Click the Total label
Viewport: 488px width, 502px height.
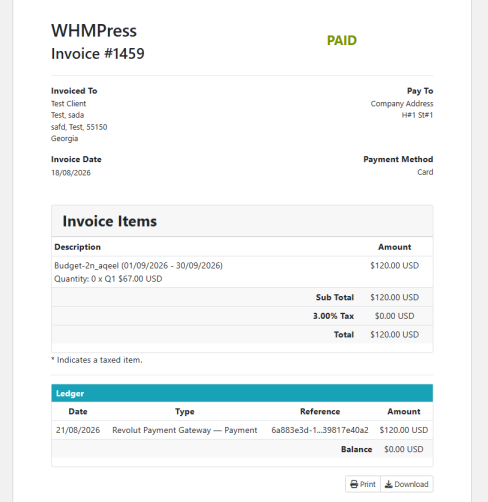pos(344,335)
